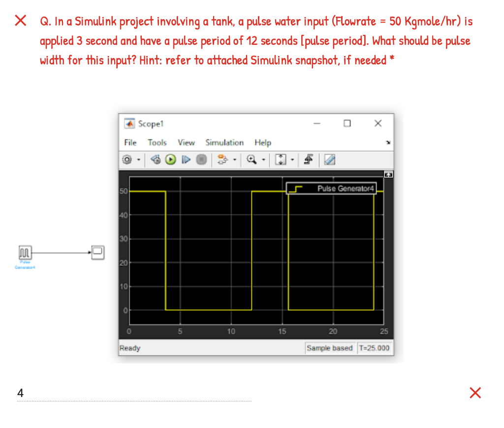504x428 pixels.
Task: Click the Scale Axes Limits icon
Action: point(281,159)
